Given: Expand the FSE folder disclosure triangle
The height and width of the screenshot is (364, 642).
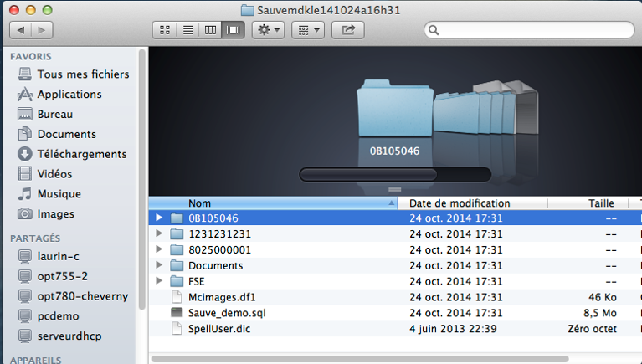Looking at the screenshot, I should pos(159,281).
